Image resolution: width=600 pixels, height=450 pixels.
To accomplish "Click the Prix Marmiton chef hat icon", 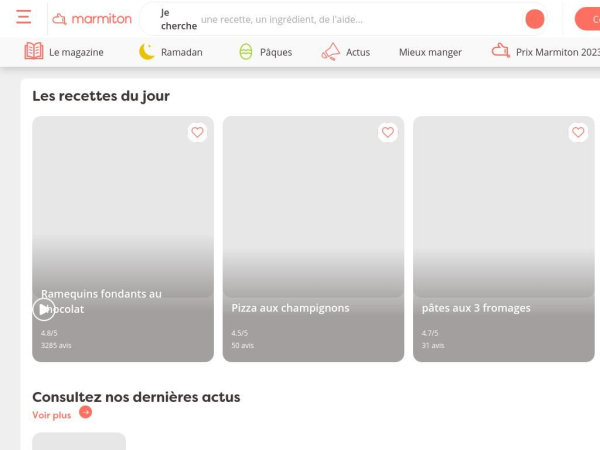I will pos(501,51).
